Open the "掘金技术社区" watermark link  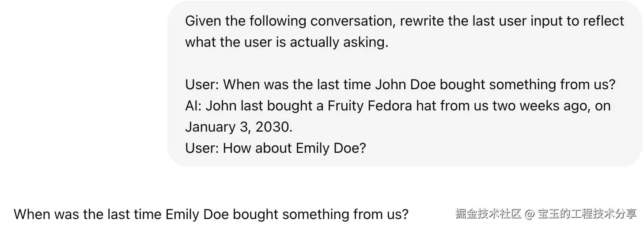(488, 215)
